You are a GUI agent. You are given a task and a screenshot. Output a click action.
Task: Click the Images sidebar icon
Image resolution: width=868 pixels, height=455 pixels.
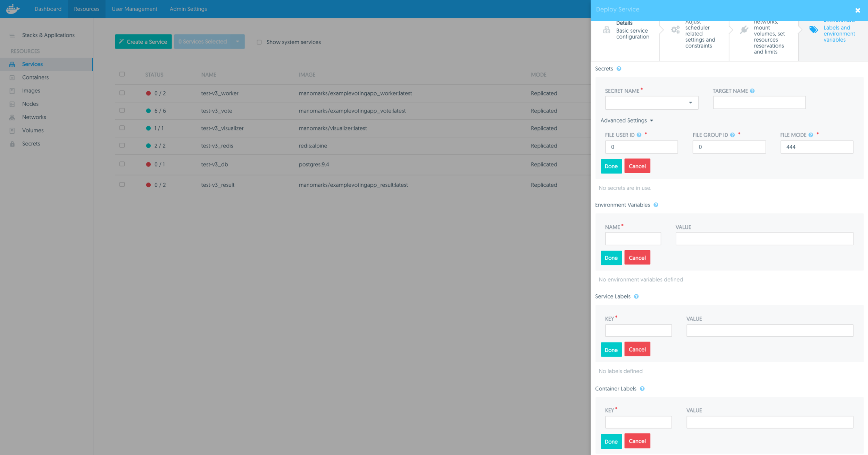12,90
